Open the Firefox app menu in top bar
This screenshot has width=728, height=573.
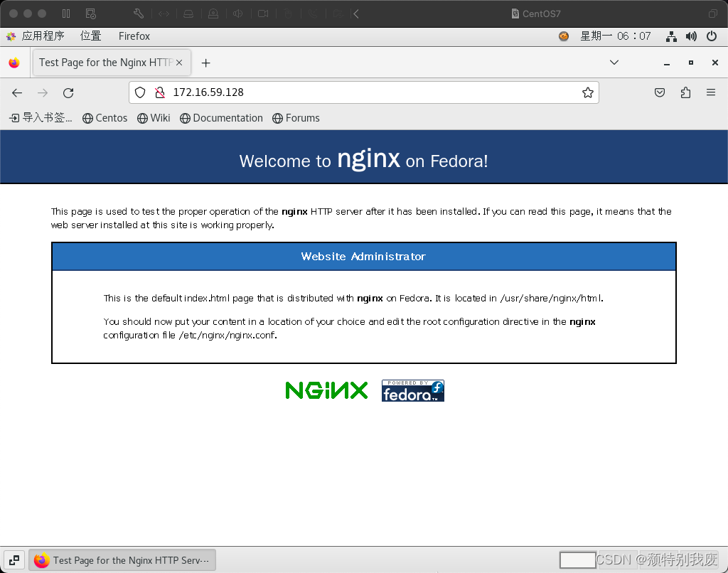134,36
